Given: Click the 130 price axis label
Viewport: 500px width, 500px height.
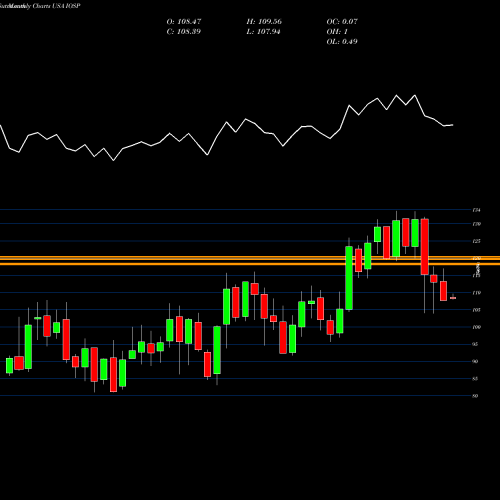Looking at the screenshot, I should [x=476, y=224].
